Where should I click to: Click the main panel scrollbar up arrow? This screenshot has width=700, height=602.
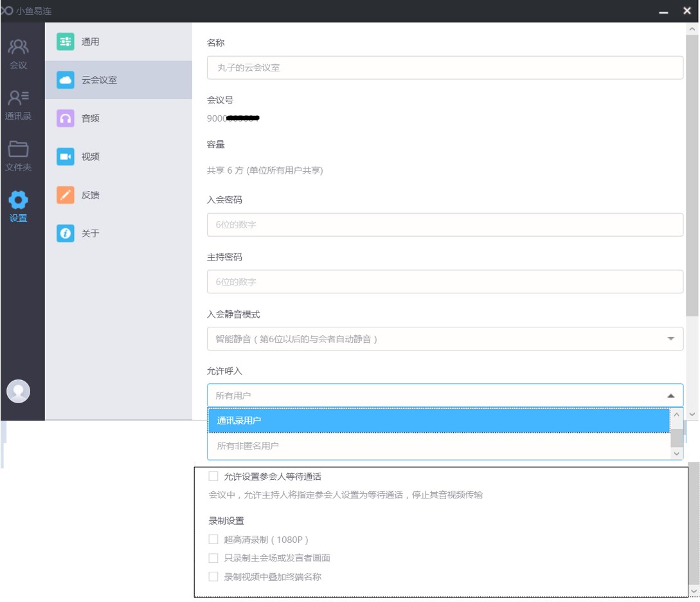coord(692,29)
